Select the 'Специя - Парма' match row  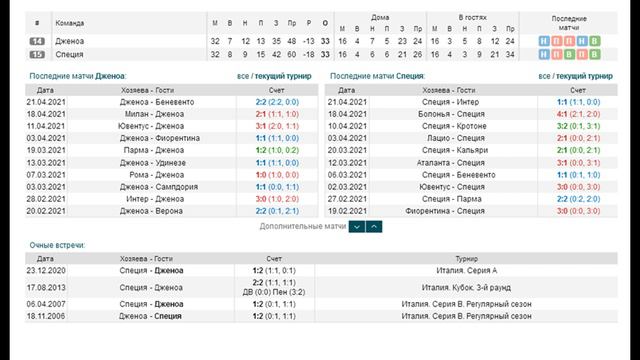(471, 199)
